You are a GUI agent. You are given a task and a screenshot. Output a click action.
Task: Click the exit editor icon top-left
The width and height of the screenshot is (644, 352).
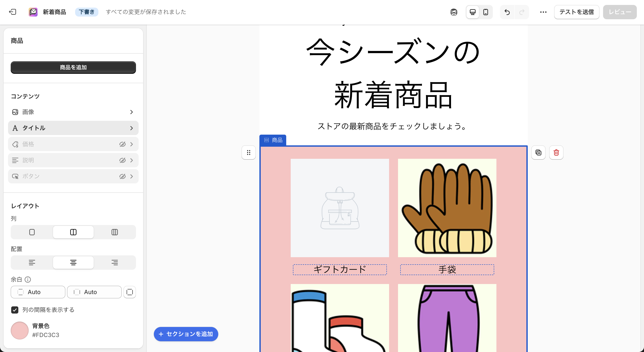point(13,12)
